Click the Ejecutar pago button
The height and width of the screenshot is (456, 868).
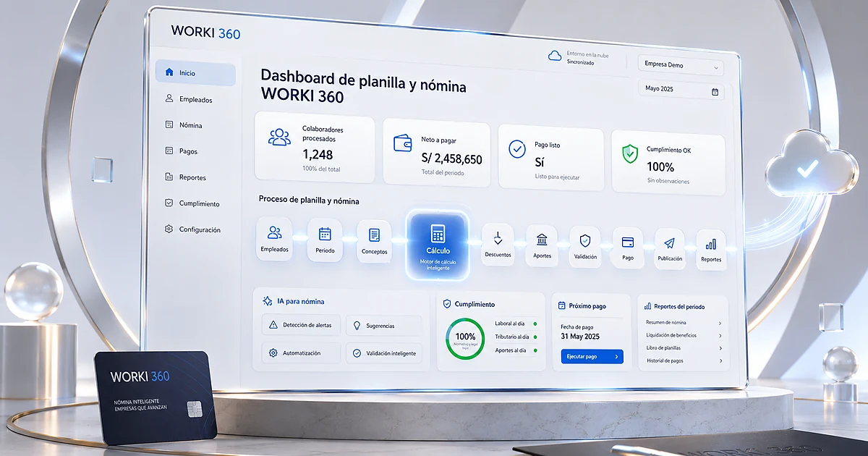coord(592,356)
